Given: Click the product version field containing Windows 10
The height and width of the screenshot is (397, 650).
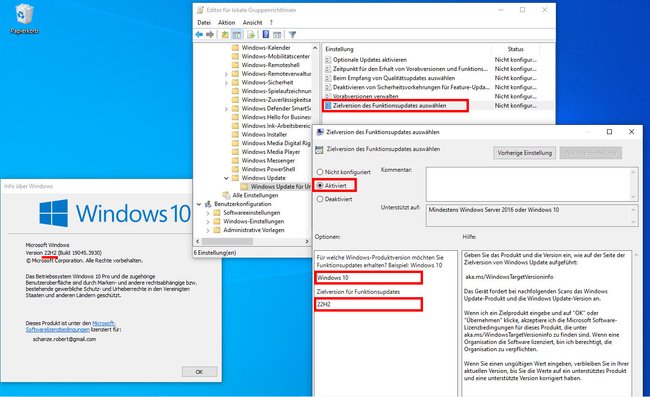Looking at the screenshot, I should (368, 277).
